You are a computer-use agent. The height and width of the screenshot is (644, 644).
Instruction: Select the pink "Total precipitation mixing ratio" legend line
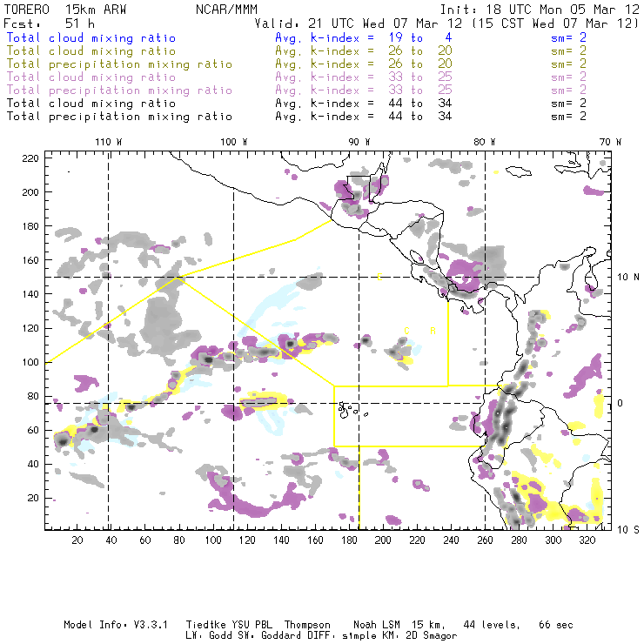[x=119, y=91]
